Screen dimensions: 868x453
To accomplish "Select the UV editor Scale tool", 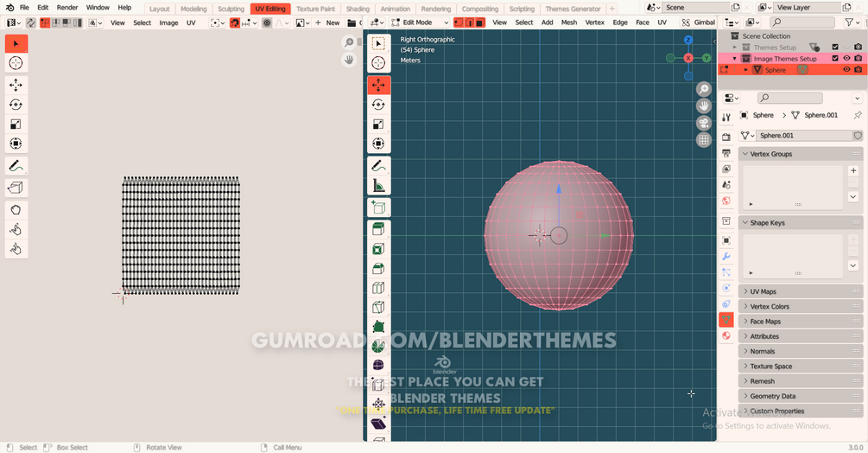I will point(16,124).
